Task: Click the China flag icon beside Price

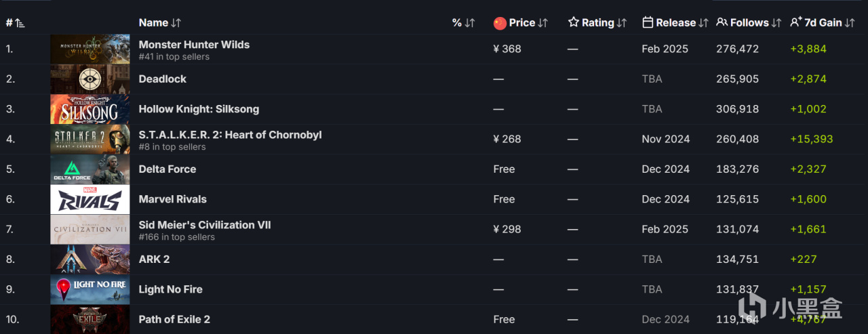Action: click(x=500, y=23)
